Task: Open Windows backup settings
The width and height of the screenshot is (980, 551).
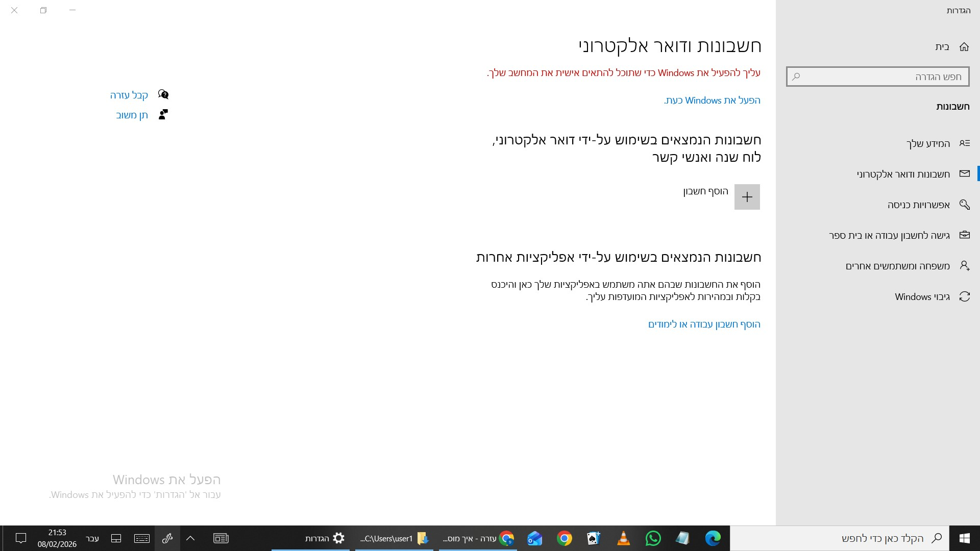Action: (922, 296)
